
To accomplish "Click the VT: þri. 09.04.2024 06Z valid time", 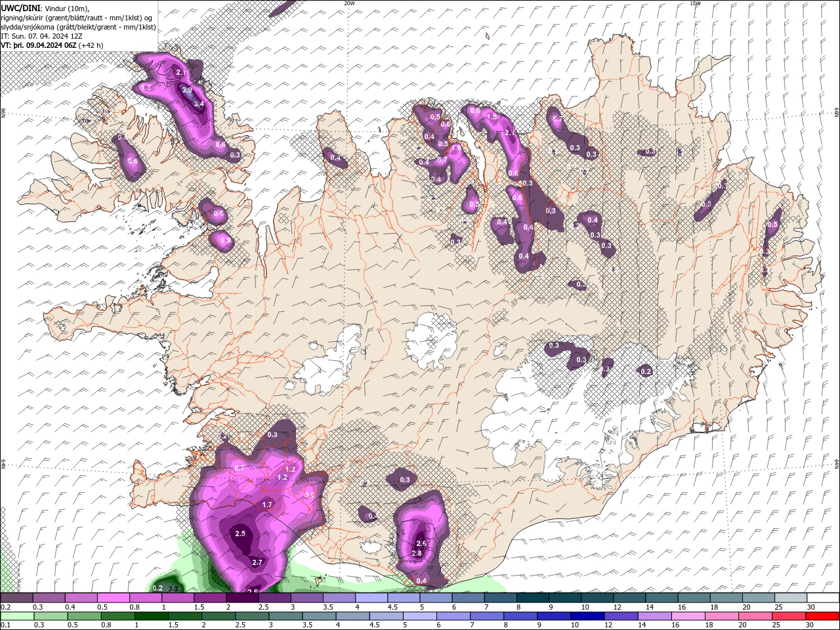I will (39, 45).
